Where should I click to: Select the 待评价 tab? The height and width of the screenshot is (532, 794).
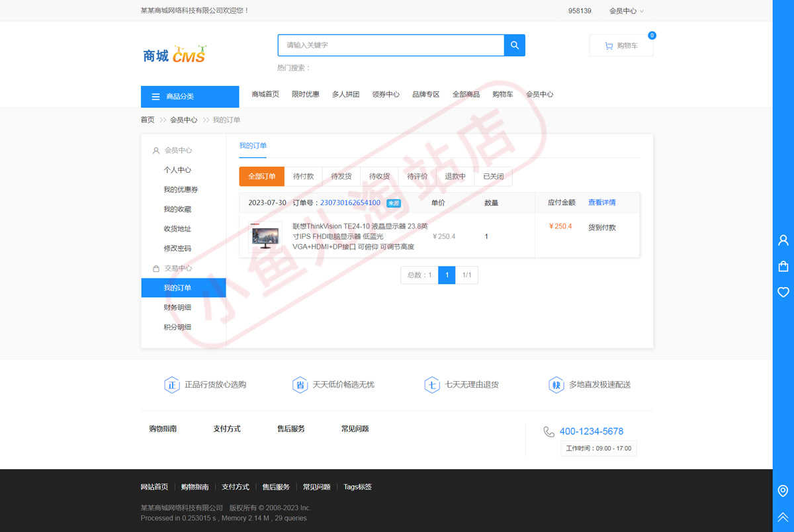418,177
